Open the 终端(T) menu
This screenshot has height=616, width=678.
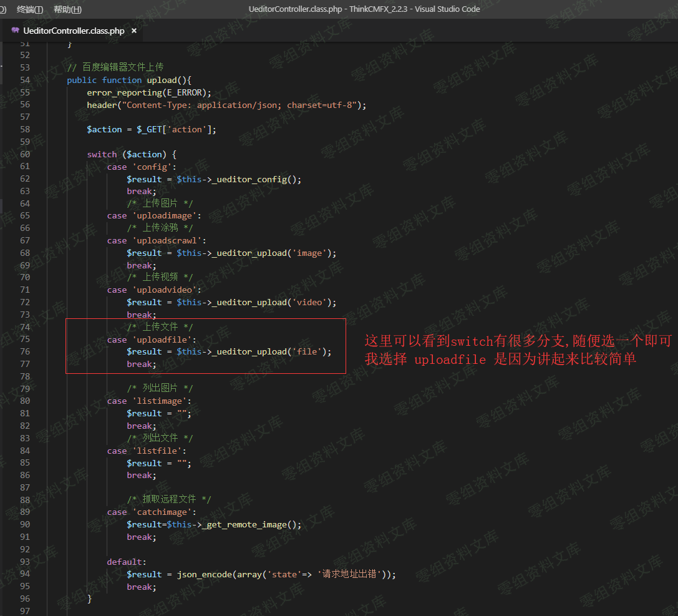coord(30,9)
